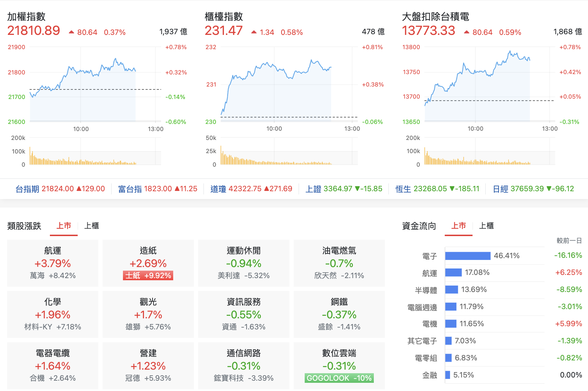Click the 航運 17.08% fund flow bar
This screenshot has width=588, height=391.
click(x=454, y=273)
